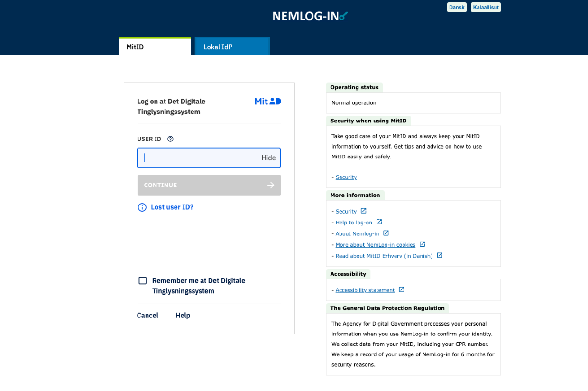
Task: Click external link icon beside Help to log-on
Action: pos(379,222)
